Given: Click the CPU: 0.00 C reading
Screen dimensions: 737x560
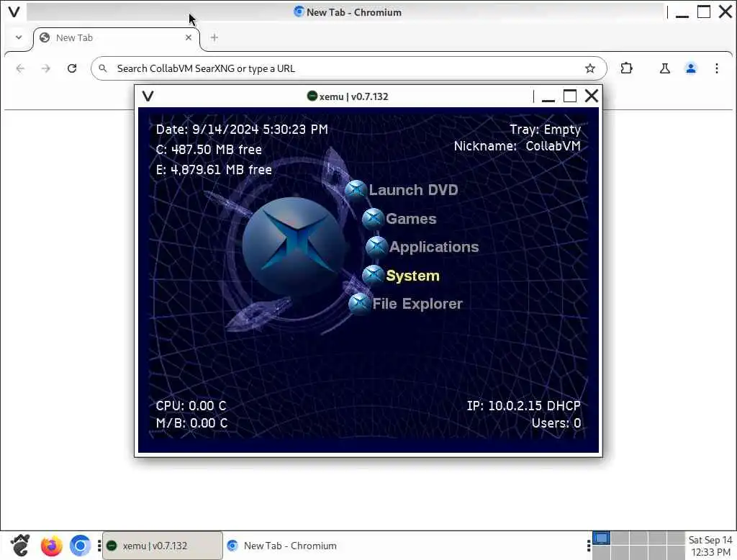Looking at the screenshot, I should pyautogui.click(x=191, y=406).
